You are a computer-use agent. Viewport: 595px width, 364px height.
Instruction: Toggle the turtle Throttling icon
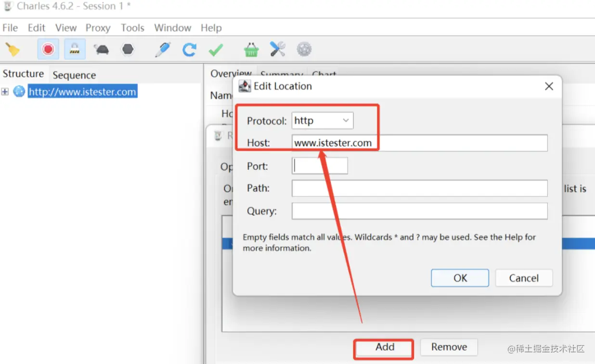(x=102, y=49)
